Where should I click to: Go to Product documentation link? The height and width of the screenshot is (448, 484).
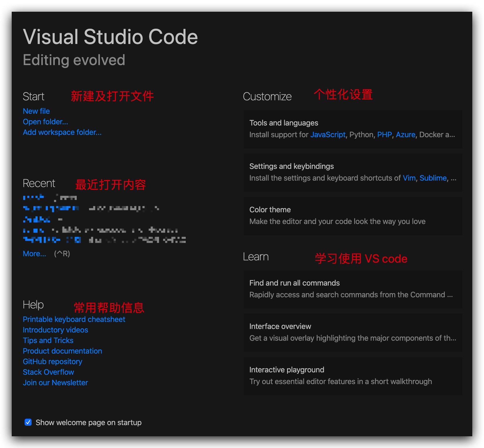(62, 351)
